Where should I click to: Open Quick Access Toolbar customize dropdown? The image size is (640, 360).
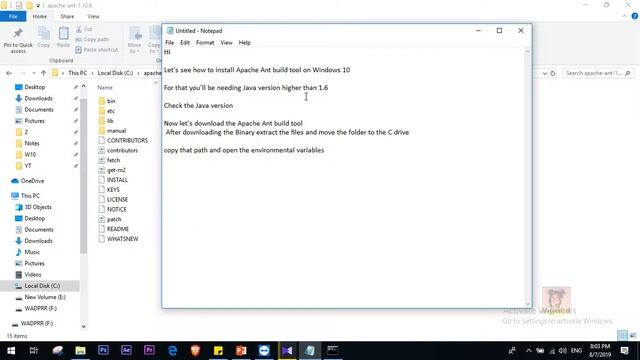click(38, 6)
